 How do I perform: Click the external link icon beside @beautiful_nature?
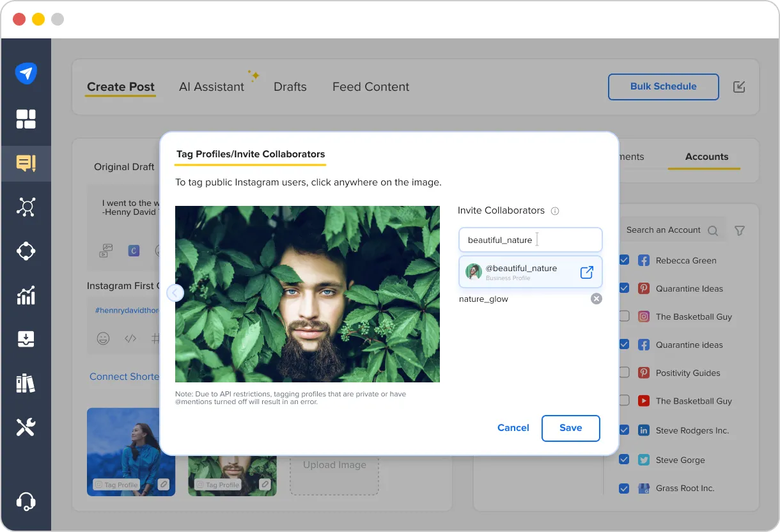(586, 272)
